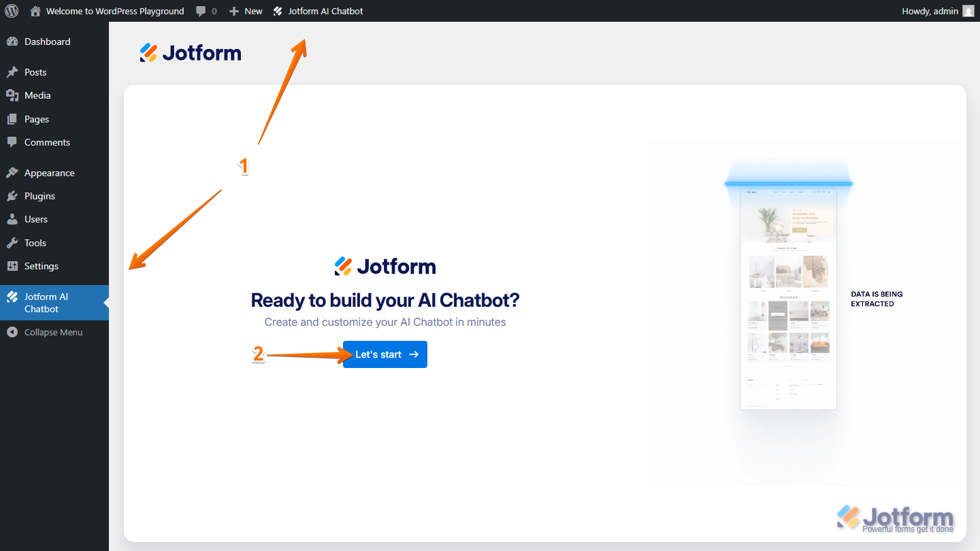Visit Welcome to WordPress Playground site link
This screenshot has width=980, height=551.
click(x=115, y=11)
